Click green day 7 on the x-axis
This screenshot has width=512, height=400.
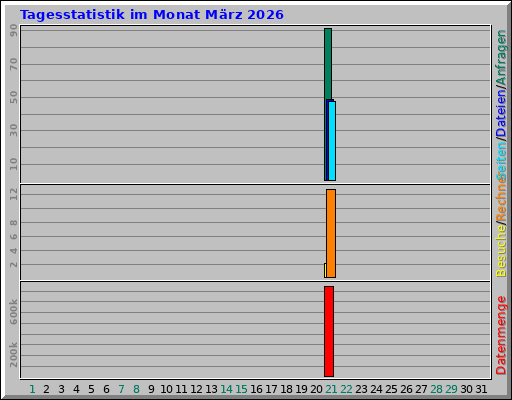coord(121,389)
